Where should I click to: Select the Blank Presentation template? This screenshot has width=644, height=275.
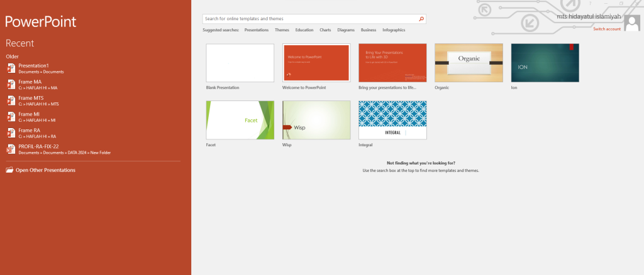pyautogui.click(x=240, y=63)
